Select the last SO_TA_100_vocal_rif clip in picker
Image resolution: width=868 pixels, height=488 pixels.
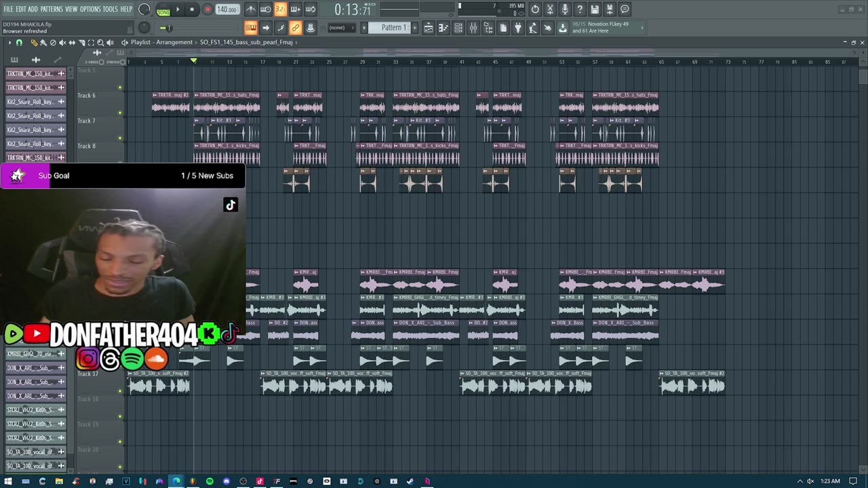36,466
